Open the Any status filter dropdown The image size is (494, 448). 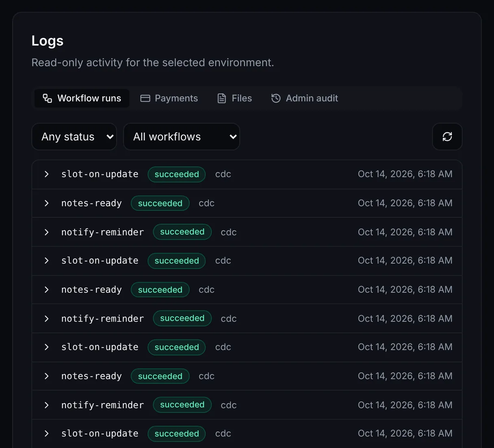[74, 137]
